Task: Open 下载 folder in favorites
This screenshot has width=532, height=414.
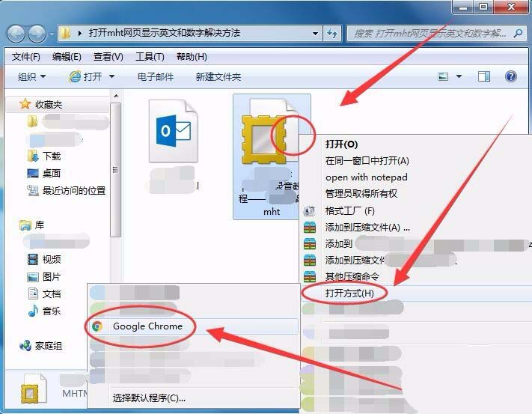Action: click(x=52, y=156)
